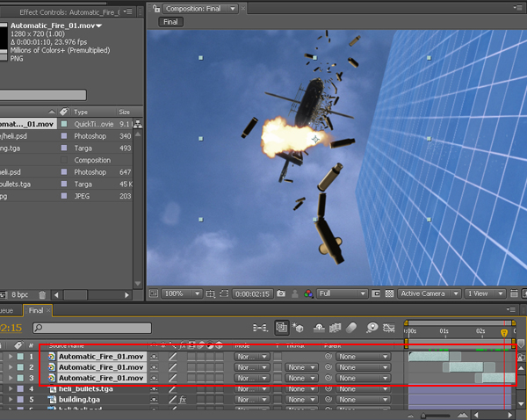
Task: Click the 0:00:02:15 current time button
Action: pyautogui.click(x=252, y=293)
